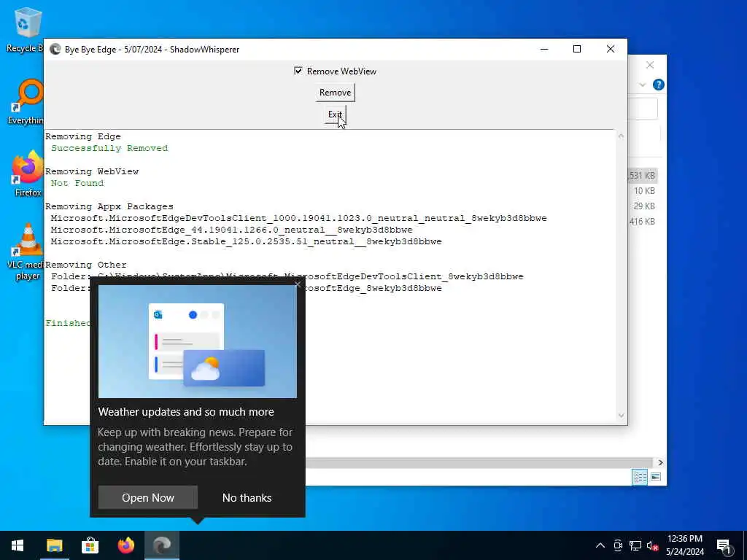The height and width of the screenshot is (560, 747).
Task: Click the Explorer horizontal scrollbar track
Action: point(479,462)
